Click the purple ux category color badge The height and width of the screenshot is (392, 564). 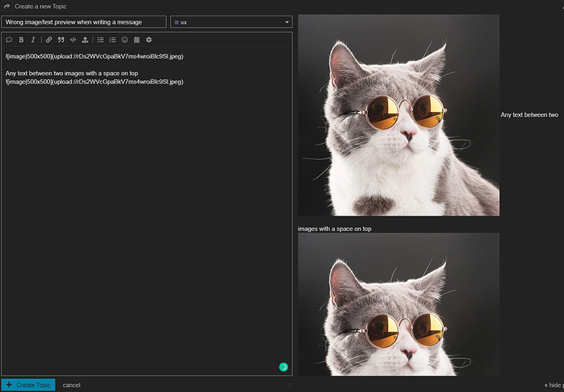tap(177, 22)
